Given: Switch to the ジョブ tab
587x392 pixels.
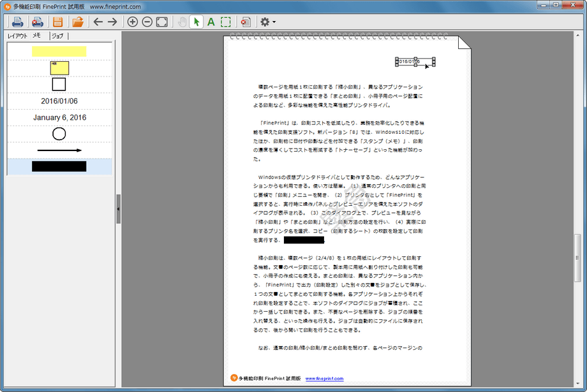Looking at the screenshot, I should (57, 36).
